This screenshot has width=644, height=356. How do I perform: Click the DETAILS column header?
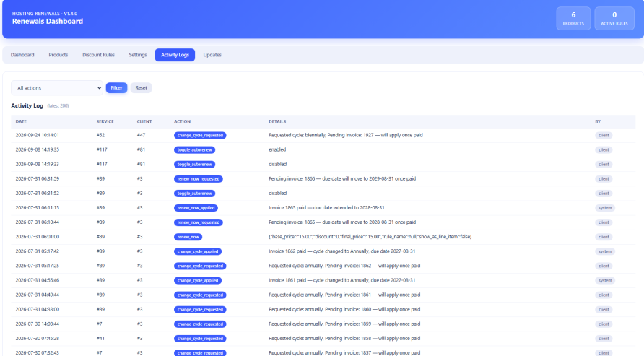tap(277, 121)
